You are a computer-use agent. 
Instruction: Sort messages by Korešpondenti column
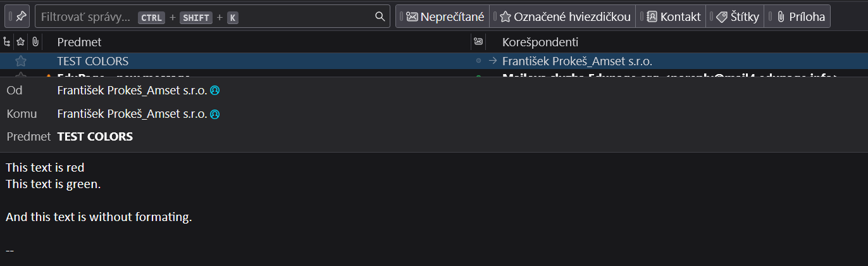(540, 42)
